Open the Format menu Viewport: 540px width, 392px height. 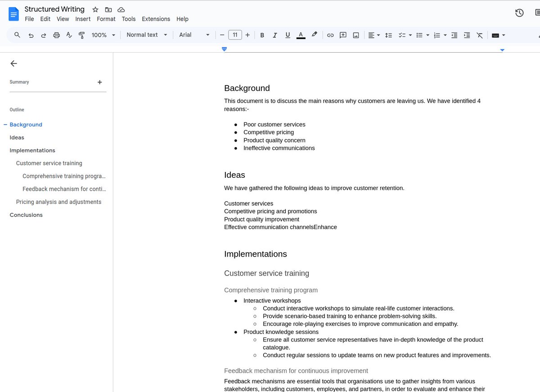coord(106,19)
